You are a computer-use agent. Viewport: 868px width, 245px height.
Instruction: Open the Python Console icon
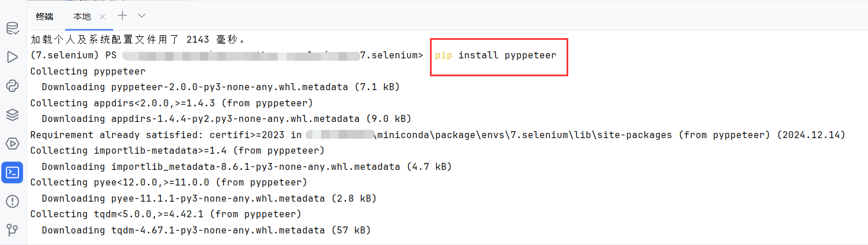click(x=12, y=86)
